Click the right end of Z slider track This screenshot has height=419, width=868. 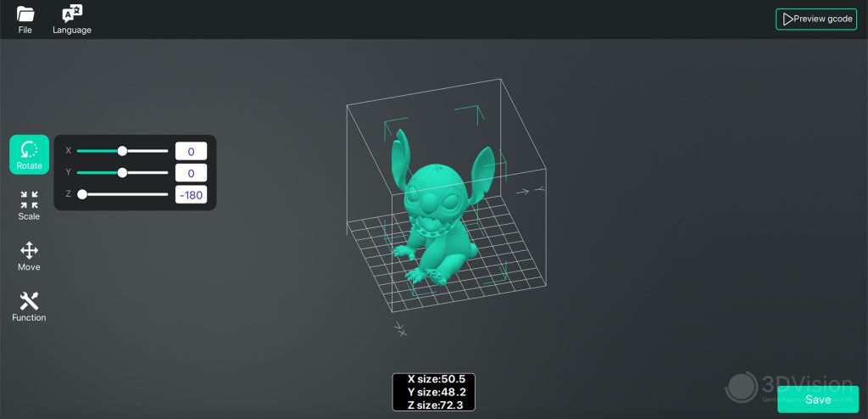coord(166,194)
